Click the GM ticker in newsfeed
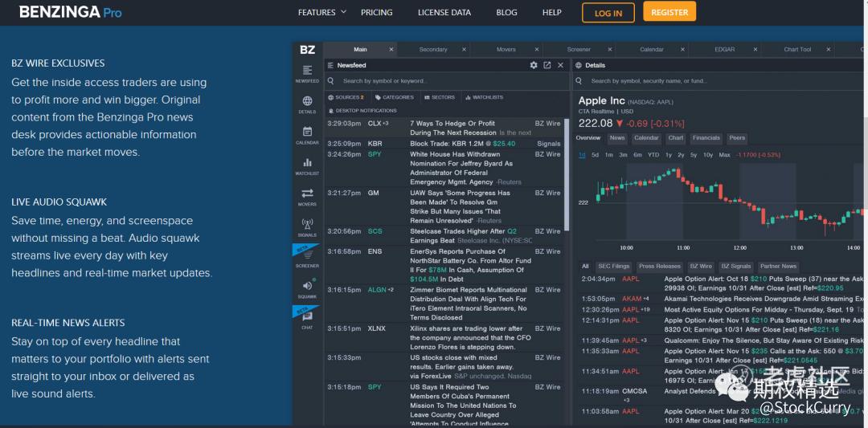The width and height of the screenshot is (868, 428). tap(374, 193)
